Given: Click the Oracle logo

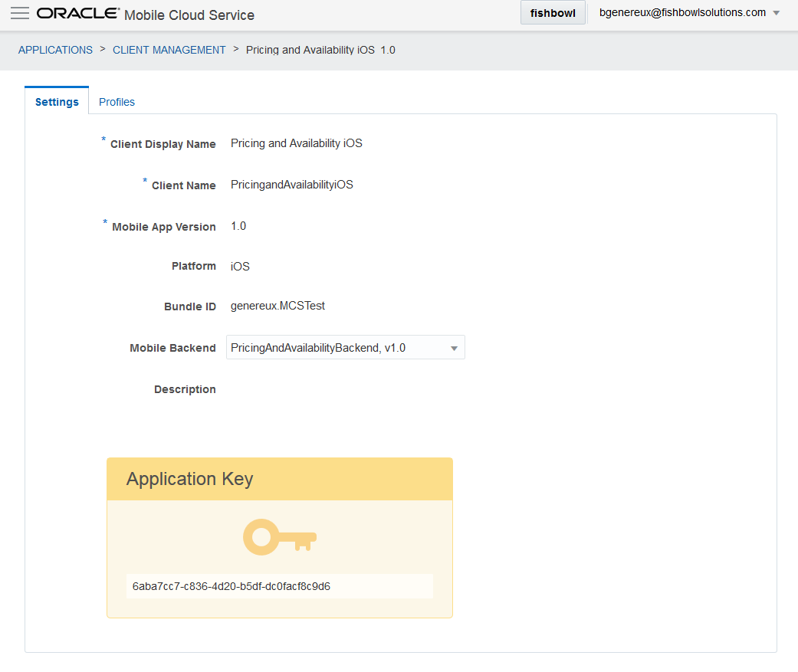Looking at the screenshot, I should 78,13.
